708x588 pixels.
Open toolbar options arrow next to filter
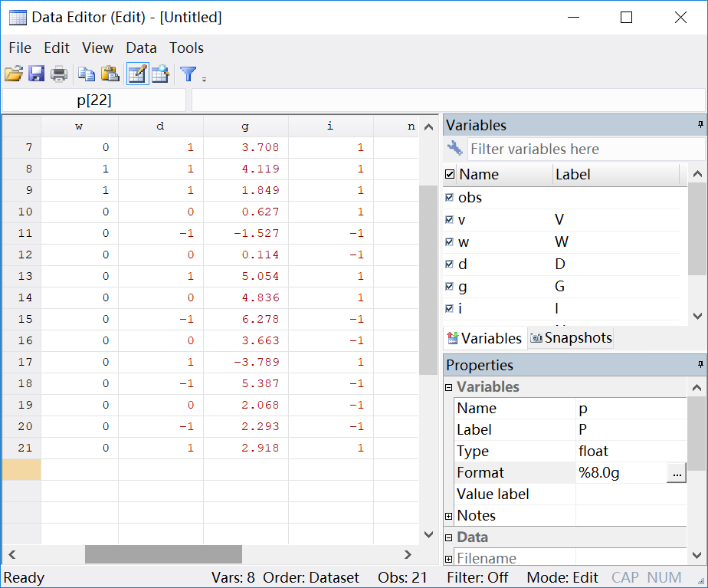[x=204, y=80]
